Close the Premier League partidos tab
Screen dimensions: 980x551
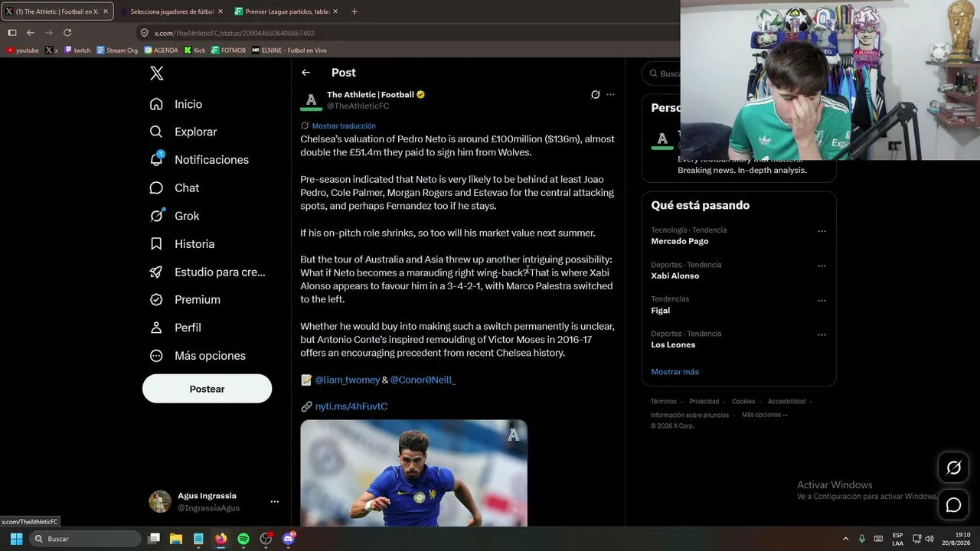pyautogui.click(x=336, y=11)
